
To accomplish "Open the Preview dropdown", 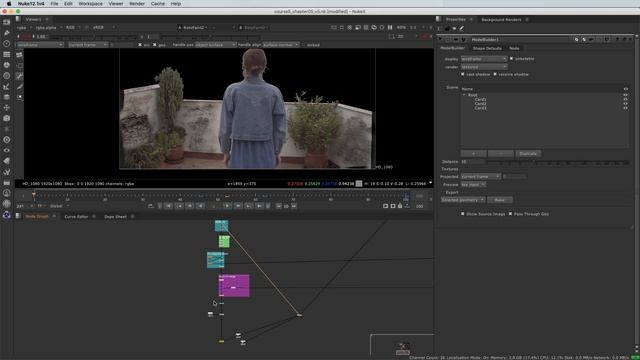I will coord(473,184).
